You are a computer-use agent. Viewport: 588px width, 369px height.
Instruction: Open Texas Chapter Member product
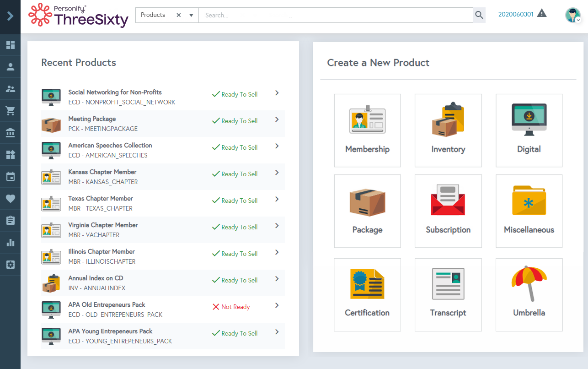click(101, 198)
